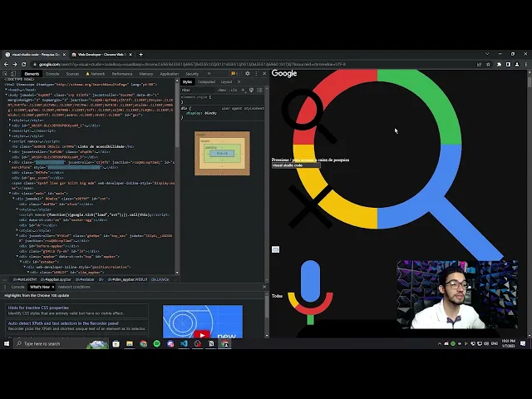The image size is (532, 399).
Task: Switch to the Elements tab
Action: click(32, 74)
